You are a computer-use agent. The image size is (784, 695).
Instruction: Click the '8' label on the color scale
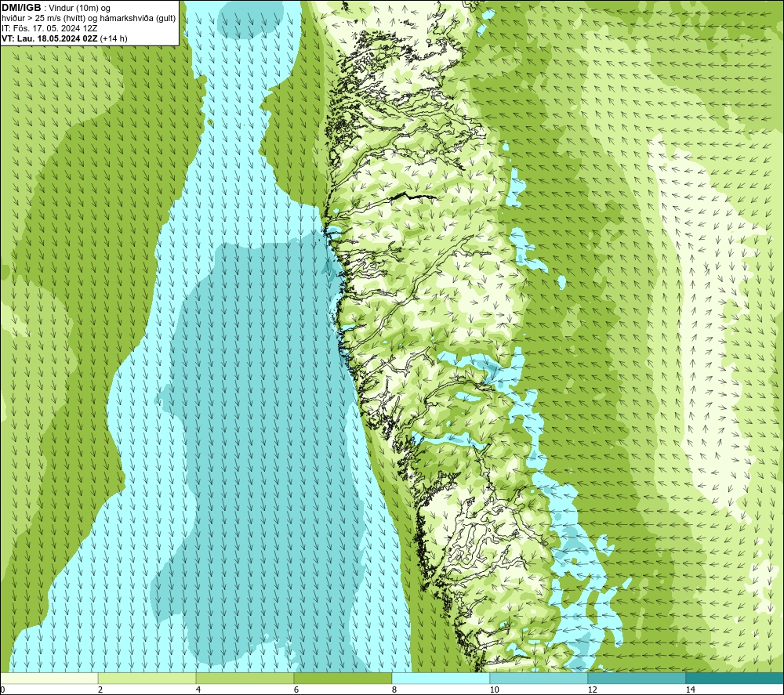point(394,690)
